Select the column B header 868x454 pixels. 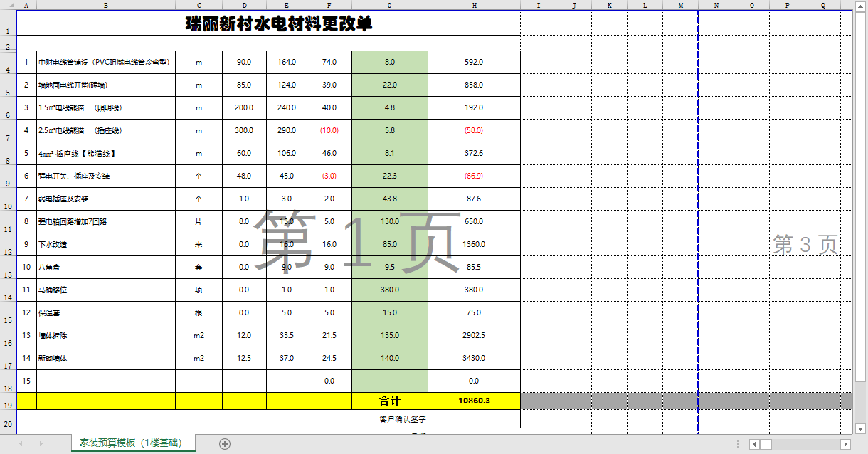pos(106,5)
